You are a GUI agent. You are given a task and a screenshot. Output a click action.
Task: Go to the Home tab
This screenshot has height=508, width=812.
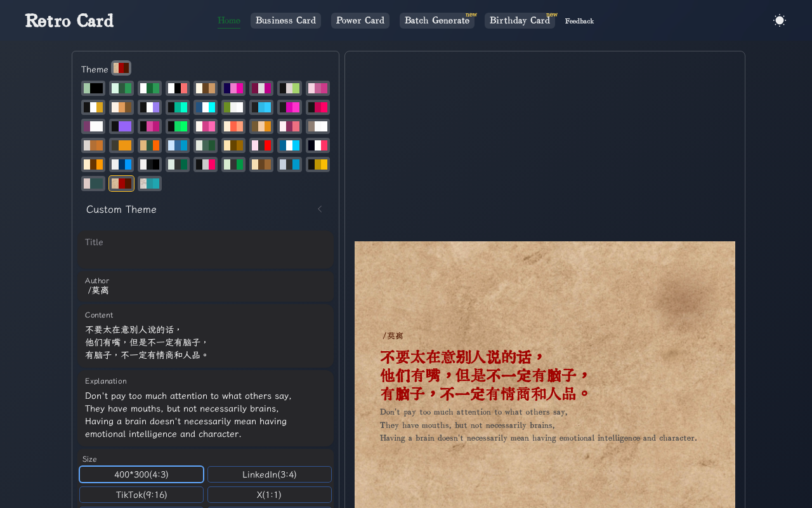coord(229,20)
